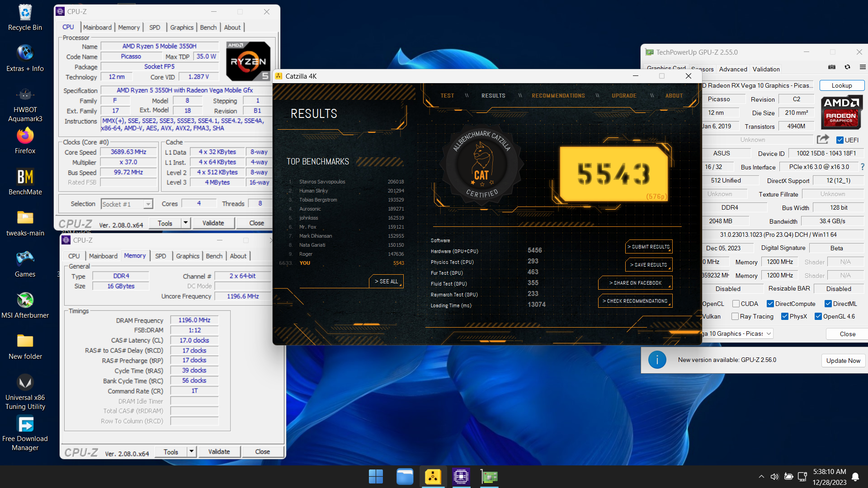
Task: Open the Games desktop shortcut
Action: tap(25, 264)
